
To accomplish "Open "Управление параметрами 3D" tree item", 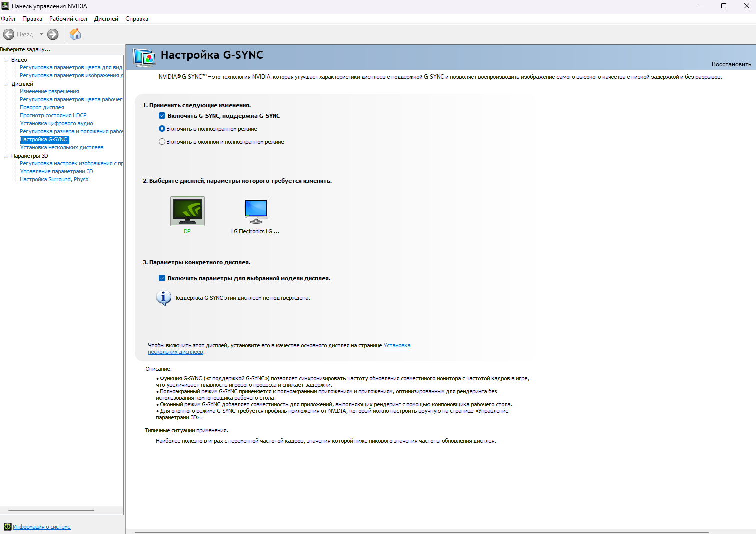I will click(x=56, y=171).
